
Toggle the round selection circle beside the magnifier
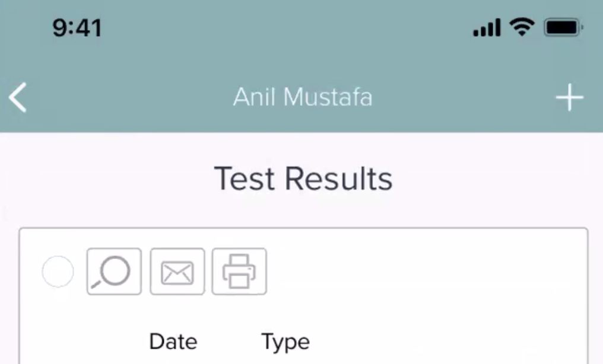58,272
